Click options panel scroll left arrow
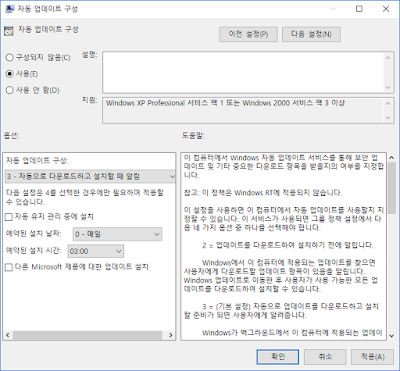This screenshot has height=371, width=400. (8, 335)
